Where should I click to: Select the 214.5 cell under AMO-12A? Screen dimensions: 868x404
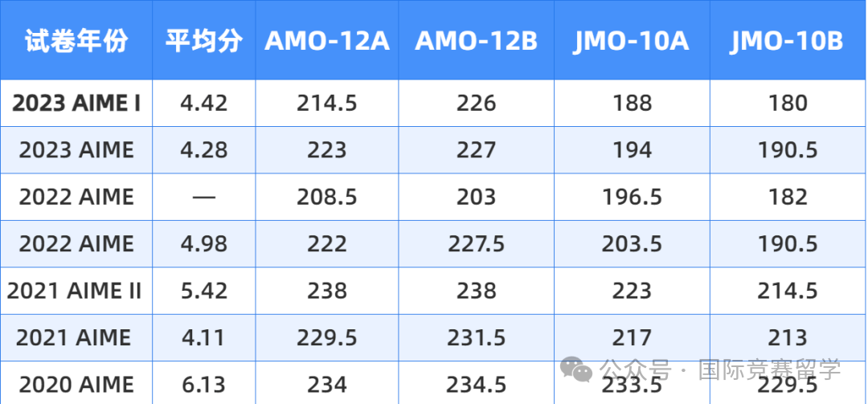tap(326, 103)
